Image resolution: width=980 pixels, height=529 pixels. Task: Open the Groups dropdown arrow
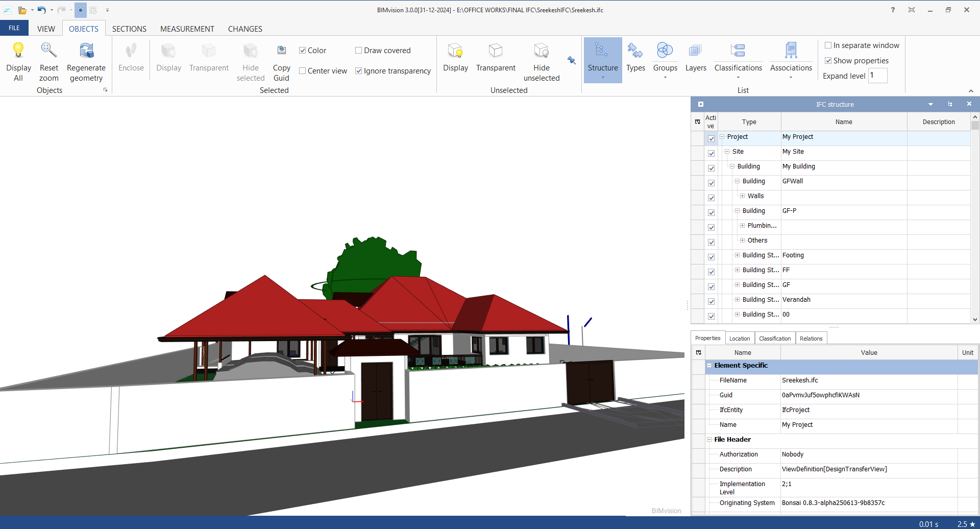[x=665, y=78]
